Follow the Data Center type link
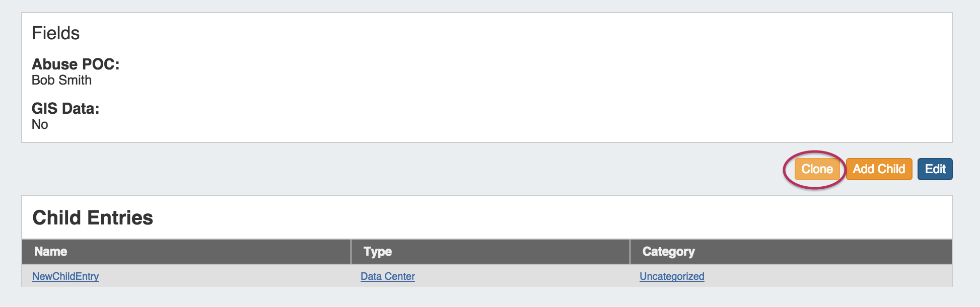This screenshot has height=307, width=980. [x=387, y=276]
